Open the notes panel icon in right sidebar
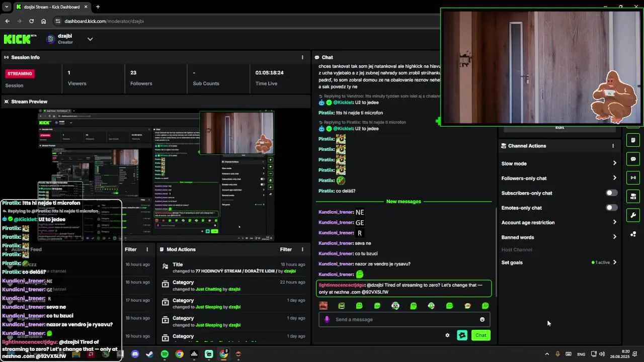The width and height of the screenshot is (644, 362). (x=633, y=140)
